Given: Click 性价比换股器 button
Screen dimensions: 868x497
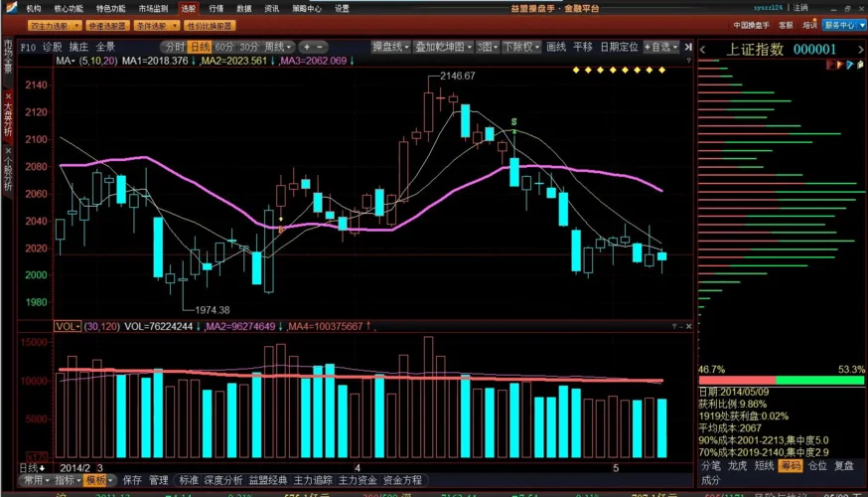Looking at the screenshot, I should [x=210, y=26].
